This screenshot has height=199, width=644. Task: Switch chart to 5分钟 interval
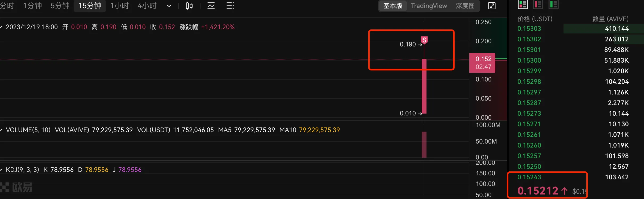click(x=60, y=6)
